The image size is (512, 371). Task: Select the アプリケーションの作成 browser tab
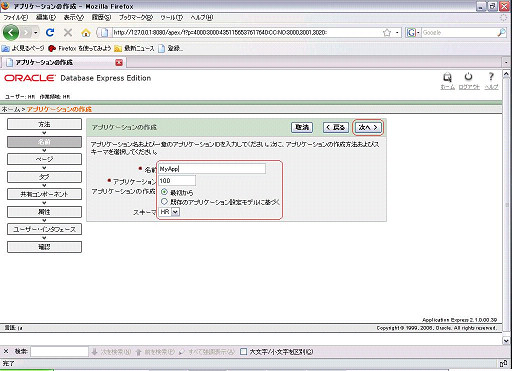click(x=63, y=62)
